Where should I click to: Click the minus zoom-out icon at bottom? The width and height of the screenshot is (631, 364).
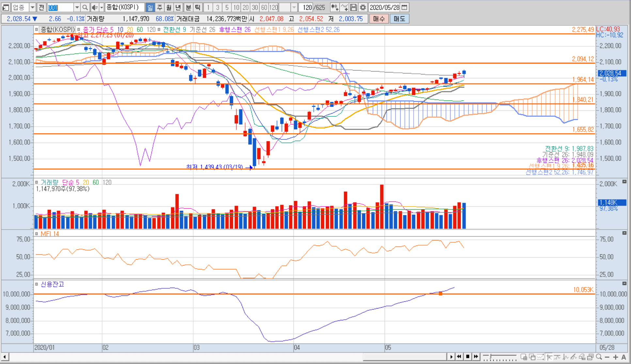click(607, 357)
